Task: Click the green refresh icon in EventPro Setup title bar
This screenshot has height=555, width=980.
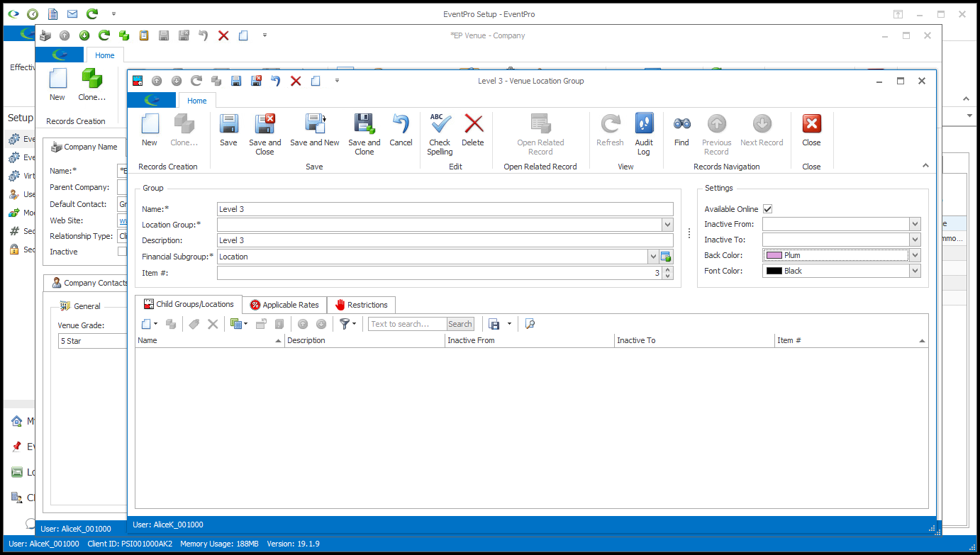Action: [91, 13]
